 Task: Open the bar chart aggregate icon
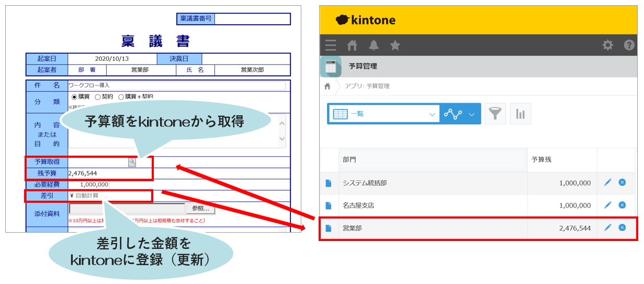click(x=521, y=114)
